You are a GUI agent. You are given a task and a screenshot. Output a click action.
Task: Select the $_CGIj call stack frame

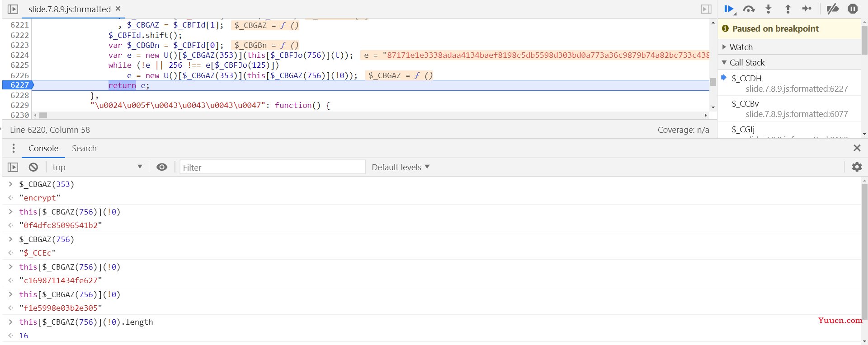coord(788,131)
